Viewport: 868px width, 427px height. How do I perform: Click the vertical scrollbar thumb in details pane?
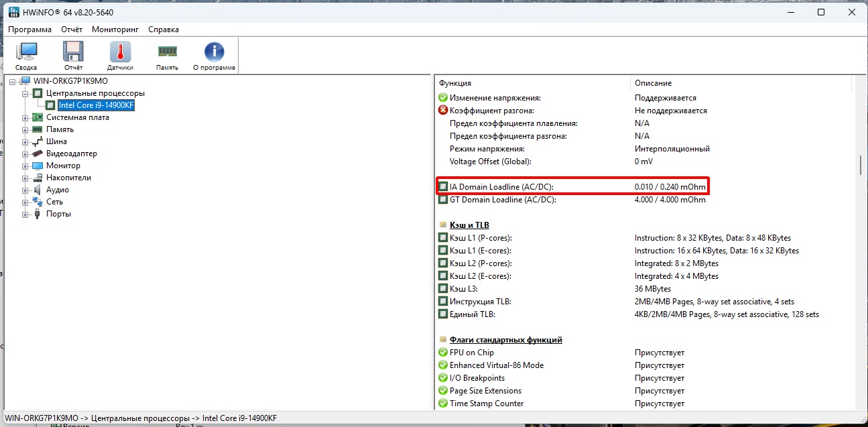[x=861, y=165]
